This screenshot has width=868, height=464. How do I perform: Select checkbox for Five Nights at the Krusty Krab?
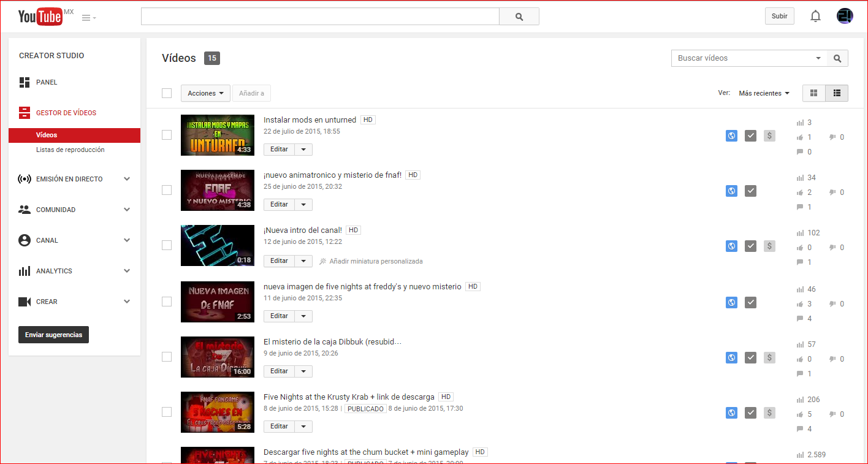[167, 412]
